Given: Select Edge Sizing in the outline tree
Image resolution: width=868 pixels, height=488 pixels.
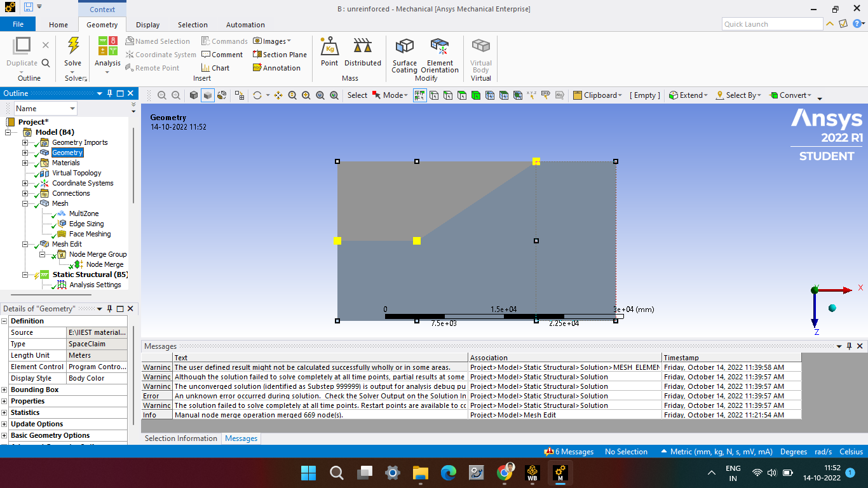Looking at the screenshot, I should point(86,224).
